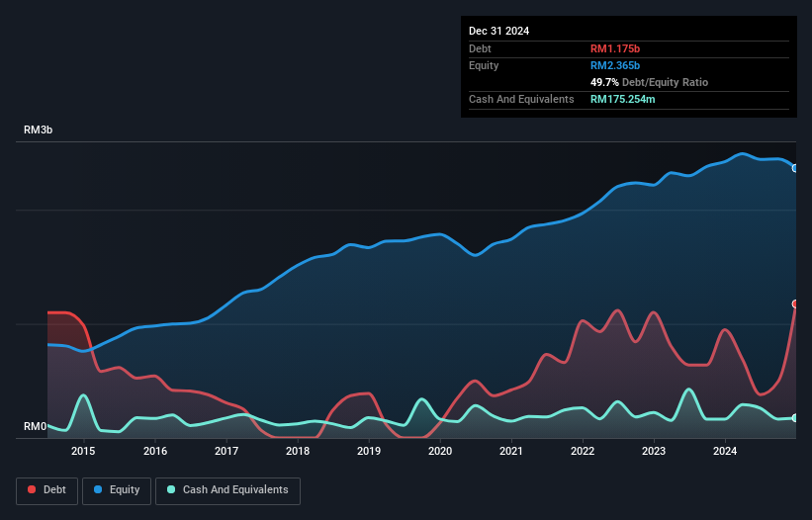Click the 2018 x-axis label

coord(298,451)
